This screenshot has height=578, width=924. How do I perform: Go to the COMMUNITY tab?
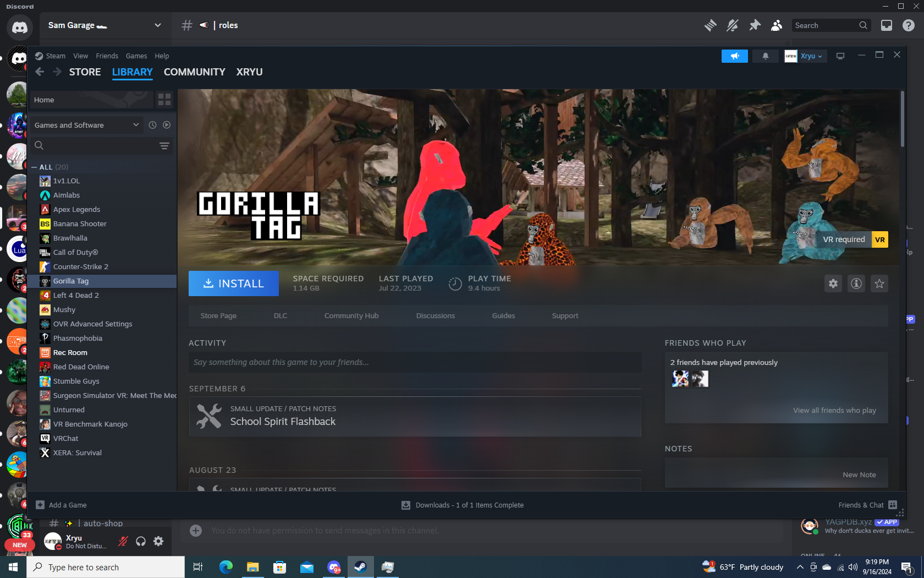194,72
